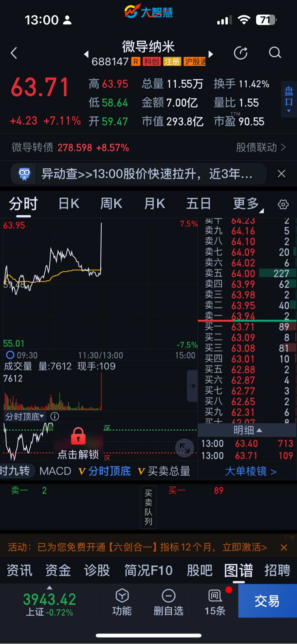Switch to the next stock with right triangle
This screenshot has width=297, height=644.
[211, 54]
